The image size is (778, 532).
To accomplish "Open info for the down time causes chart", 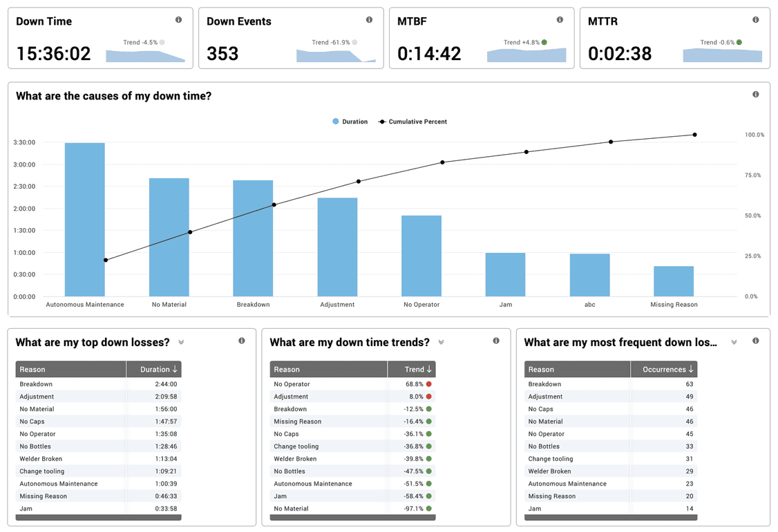I will 755,94.
